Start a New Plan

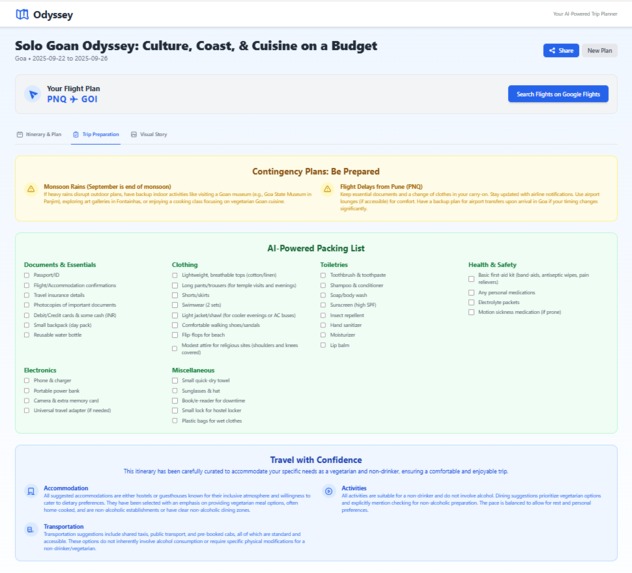click(x=600, y=50)
